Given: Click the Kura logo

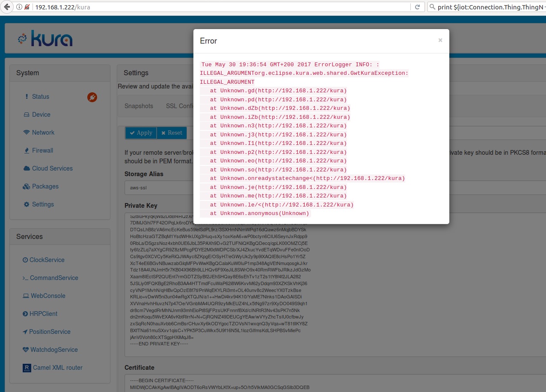Looking at the screenshot, I should point(45,39).
